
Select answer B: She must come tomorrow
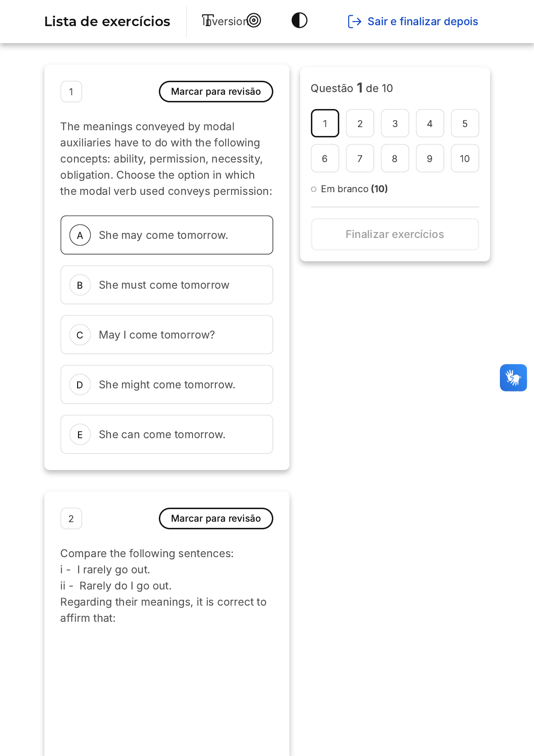pos(167,285)
